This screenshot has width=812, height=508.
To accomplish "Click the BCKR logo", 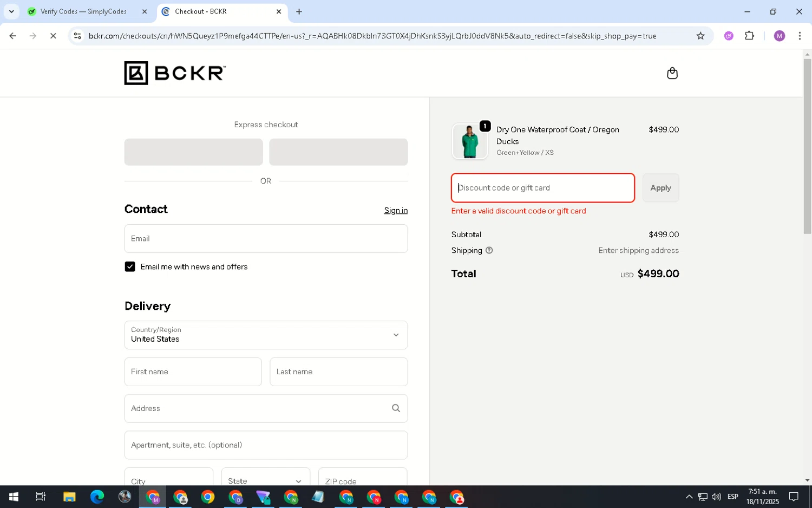I will pyautogui.click(x=175, y=73).
